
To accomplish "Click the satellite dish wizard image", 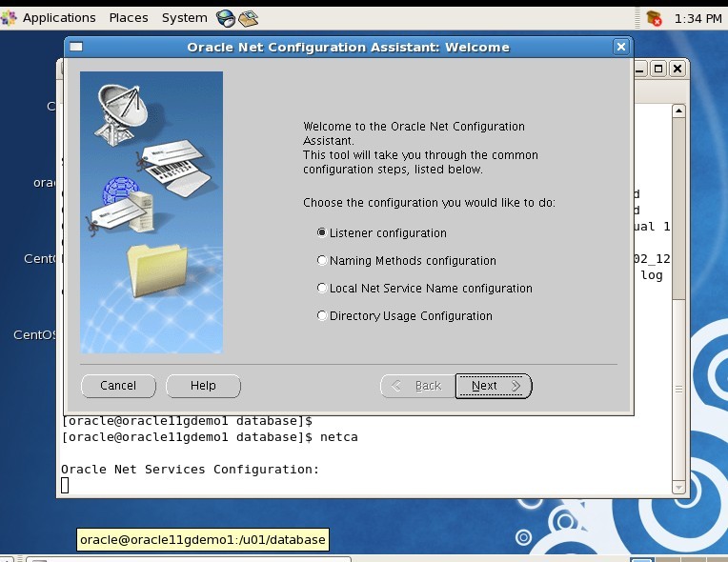I will point(121,113).
